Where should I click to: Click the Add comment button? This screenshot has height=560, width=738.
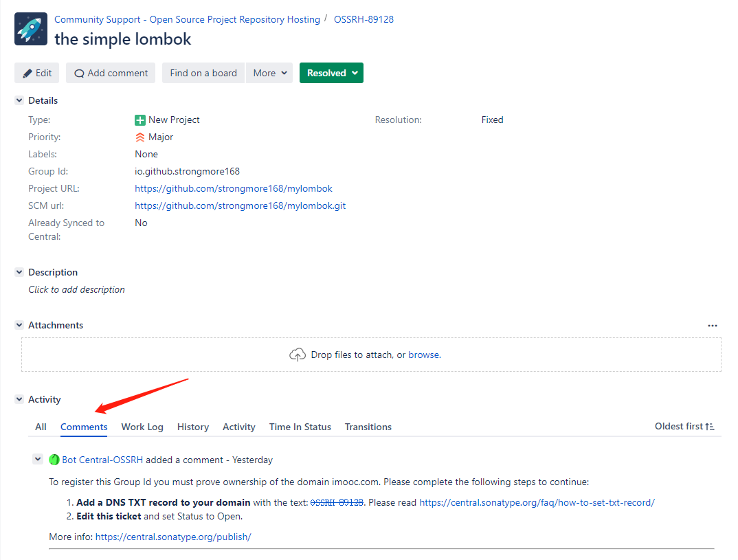pos(111,73)
